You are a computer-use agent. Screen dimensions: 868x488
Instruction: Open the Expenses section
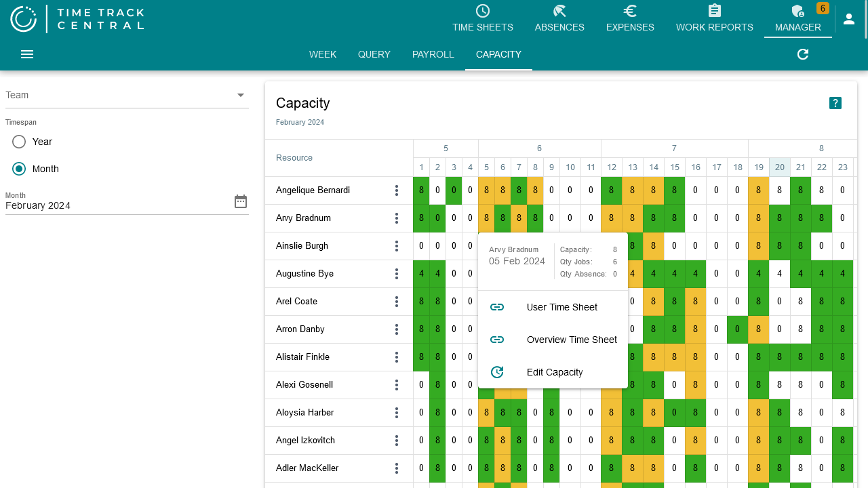pos(630,18)
